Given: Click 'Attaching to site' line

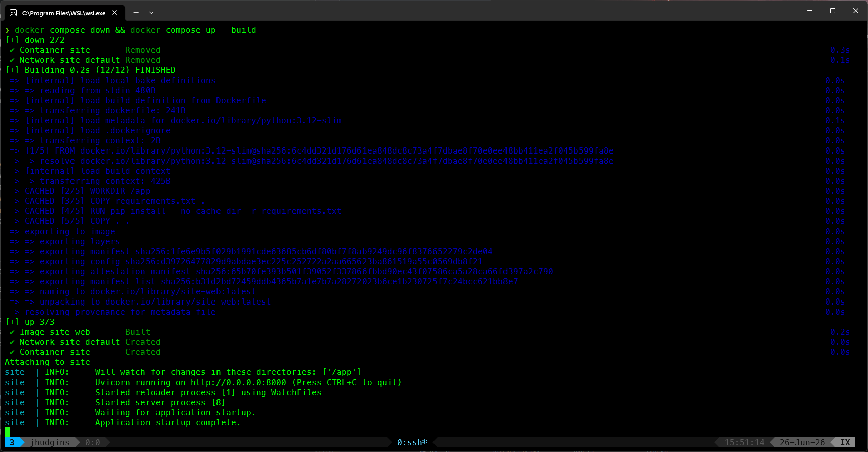Looking at the screenshot, I should (x=47, y=362).
